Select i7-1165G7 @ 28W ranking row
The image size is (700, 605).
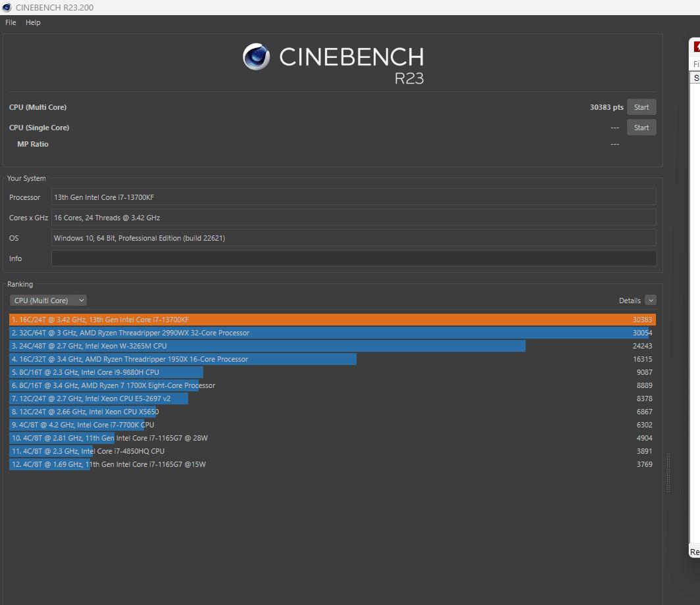coord(333,438)
